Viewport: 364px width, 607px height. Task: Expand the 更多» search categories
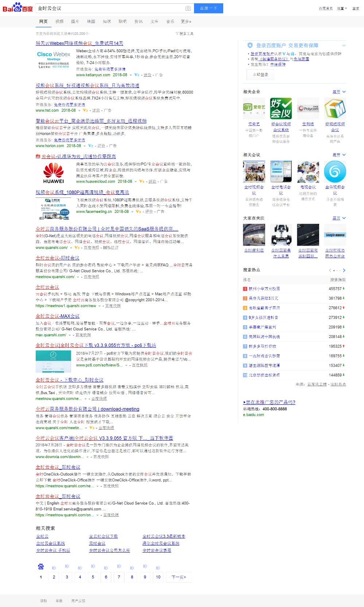pos(186,22)
